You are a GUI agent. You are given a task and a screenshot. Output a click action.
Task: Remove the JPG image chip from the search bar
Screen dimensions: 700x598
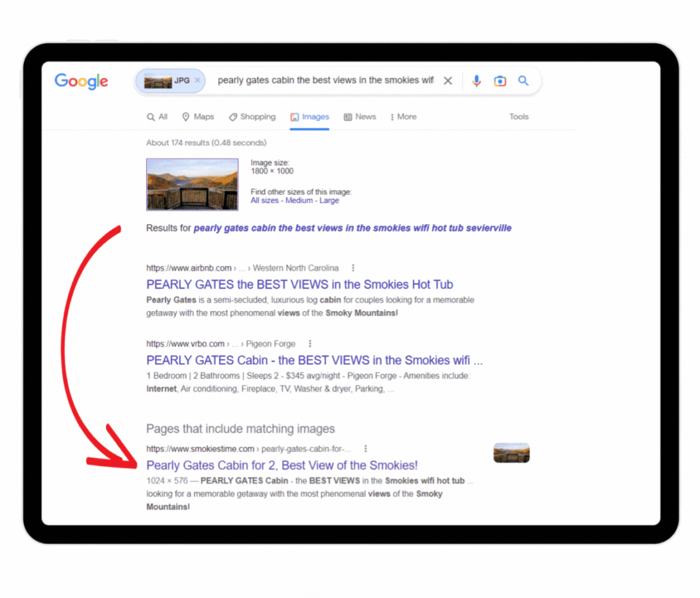(x=197, y=80)
